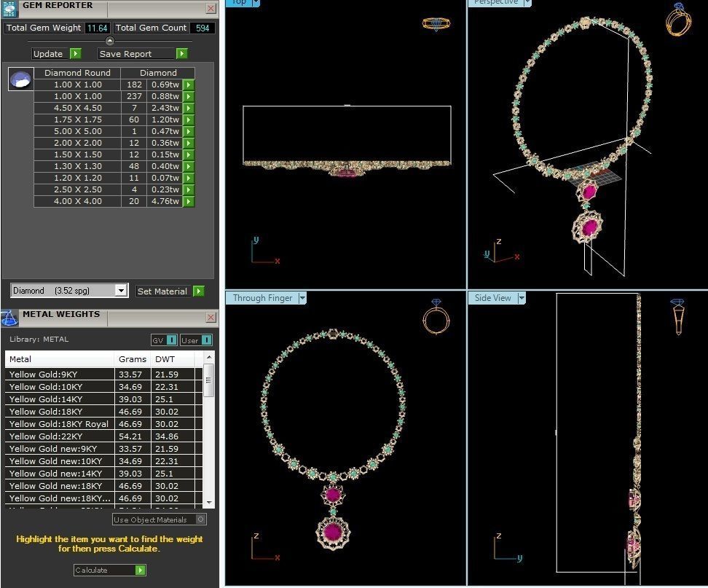Click the DWT column header

click(x=174, y=359)
